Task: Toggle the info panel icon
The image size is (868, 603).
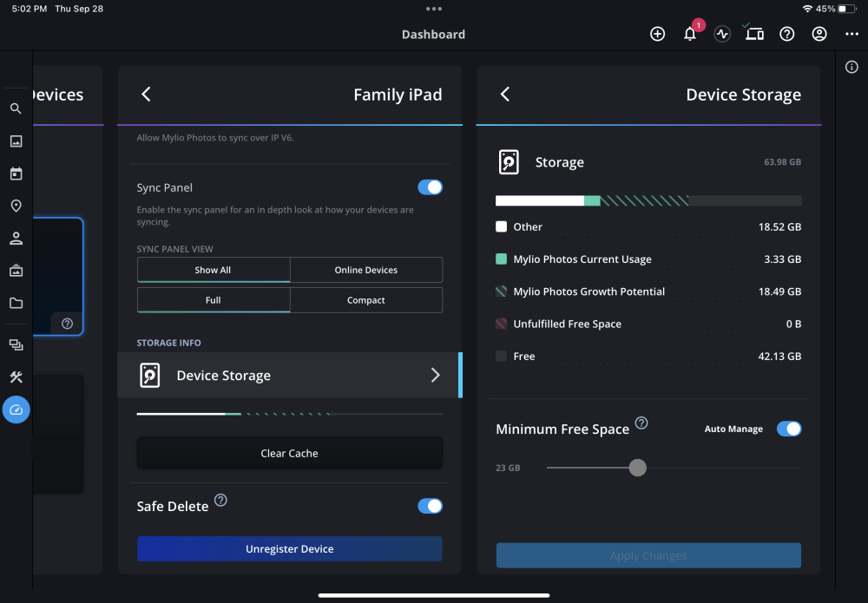Action: [x=852, y=68]
